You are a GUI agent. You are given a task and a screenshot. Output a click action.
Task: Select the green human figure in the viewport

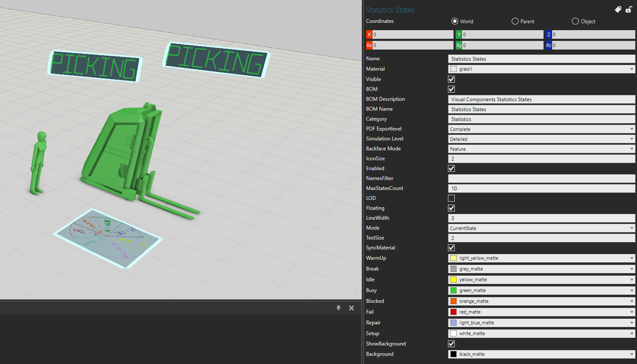pos(39,164)
